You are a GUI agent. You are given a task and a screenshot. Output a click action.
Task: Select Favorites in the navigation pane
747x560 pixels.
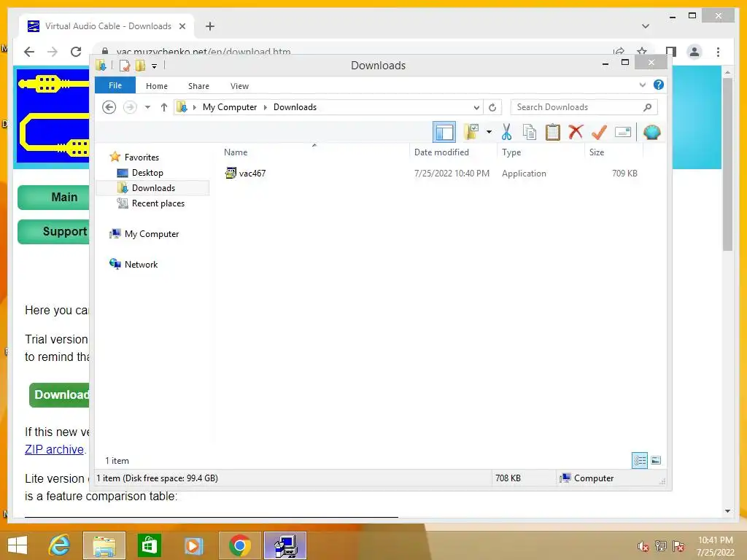[142, 157]
